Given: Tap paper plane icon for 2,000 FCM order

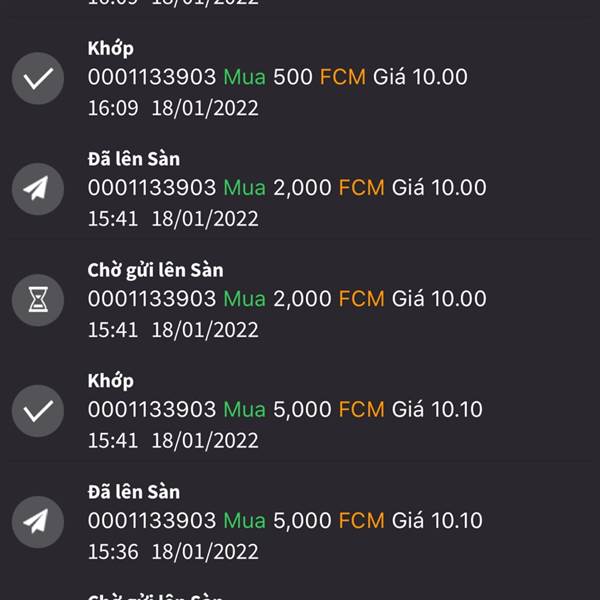Looking at the screenshot, I should [38, 189].
